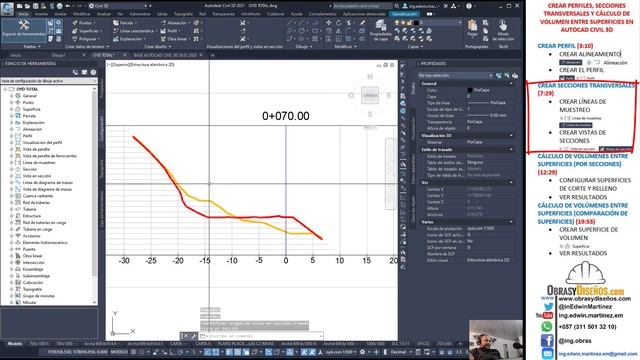Select the Configuración vertical tab in toolspace

pos(102,128)
